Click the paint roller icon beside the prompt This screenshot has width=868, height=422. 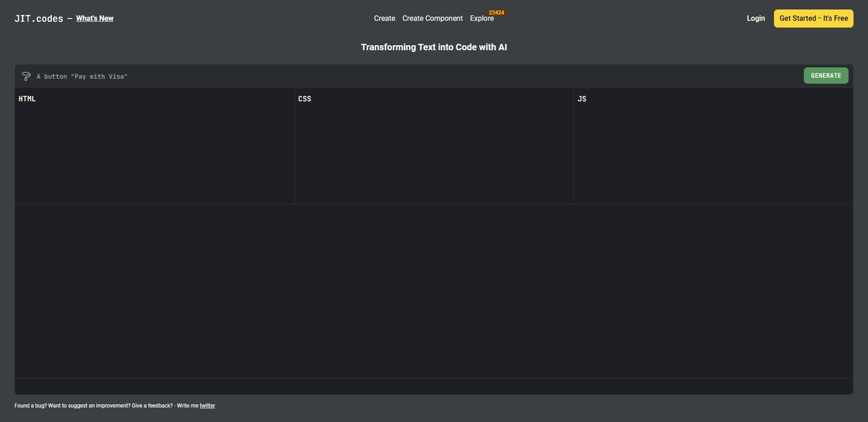pos(26,77)
